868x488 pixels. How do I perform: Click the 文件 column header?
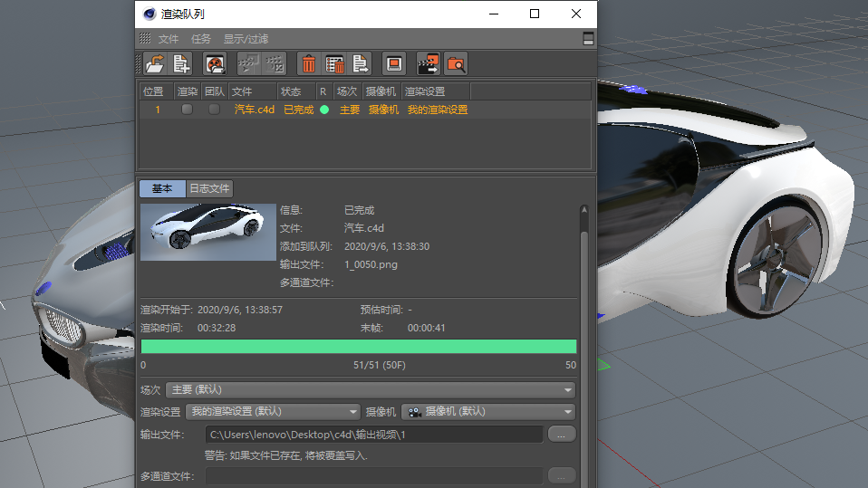(x=252, y=91)
